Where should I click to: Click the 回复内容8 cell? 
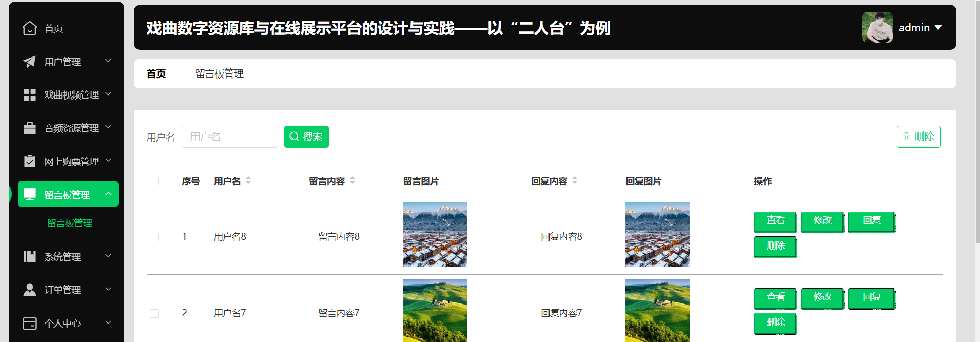point(562,237)
